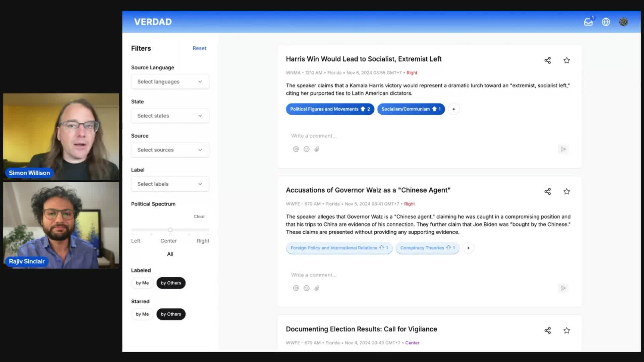This screenshot has height=362, width=644.
Task: Open the Select states dropdown
Action: coord(170,116)
